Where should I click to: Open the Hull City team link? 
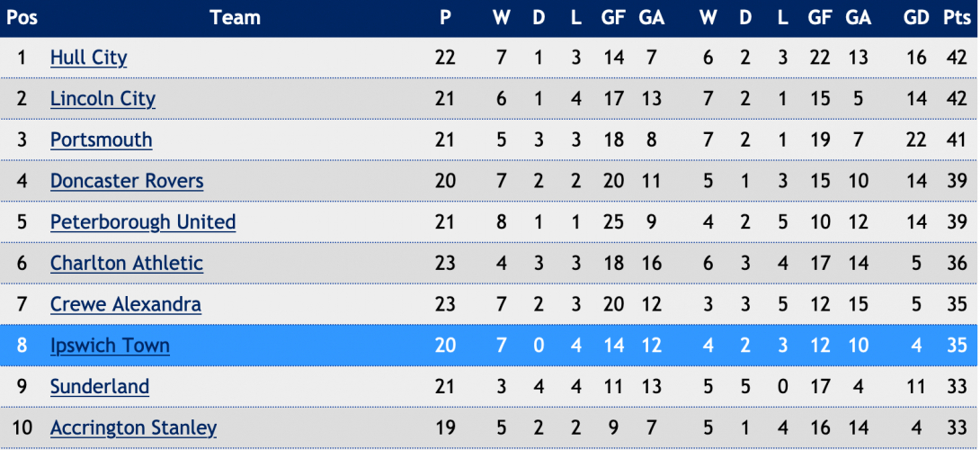88,58
